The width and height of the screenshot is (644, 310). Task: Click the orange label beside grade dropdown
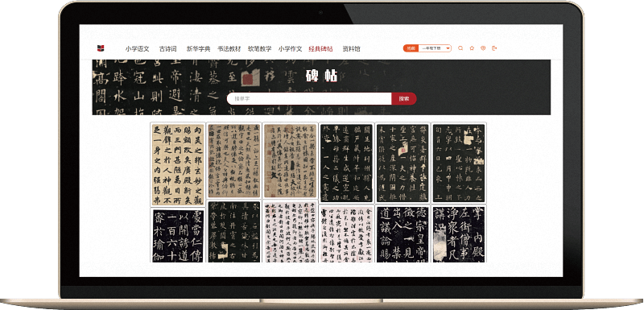pos(411,48)
